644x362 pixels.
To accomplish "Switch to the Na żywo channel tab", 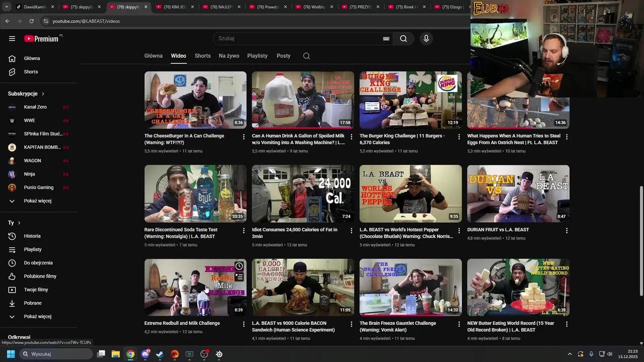I will 229,56.
